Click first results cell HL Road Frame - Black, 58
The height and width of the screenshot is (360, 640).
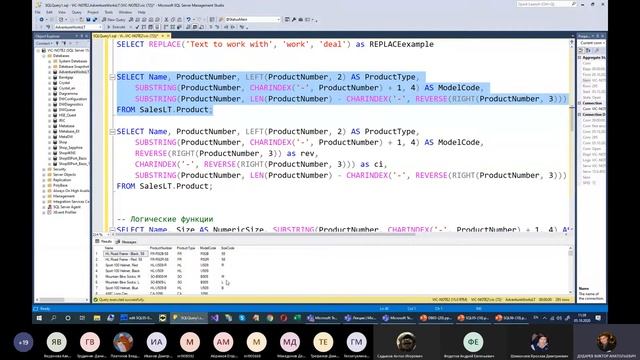click(x=125, y=254)
